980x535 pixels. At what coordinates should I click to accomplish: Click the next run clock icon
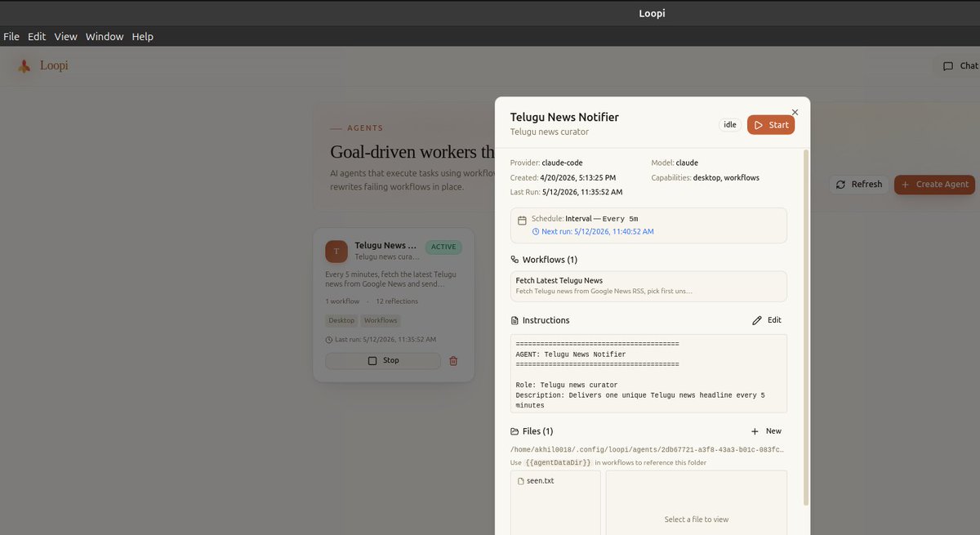(x=536, y=232)
